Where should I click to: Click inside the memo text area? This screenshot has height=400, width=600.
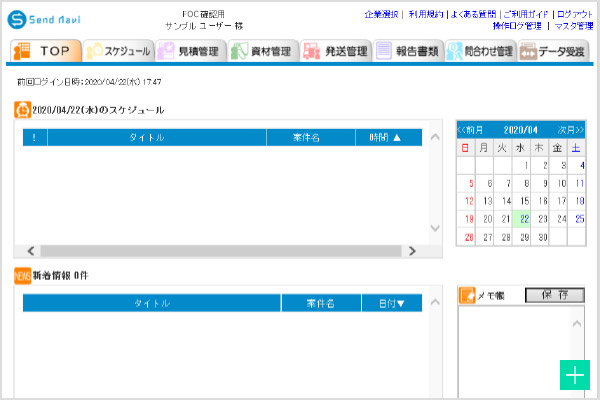(x=515, y=351)
